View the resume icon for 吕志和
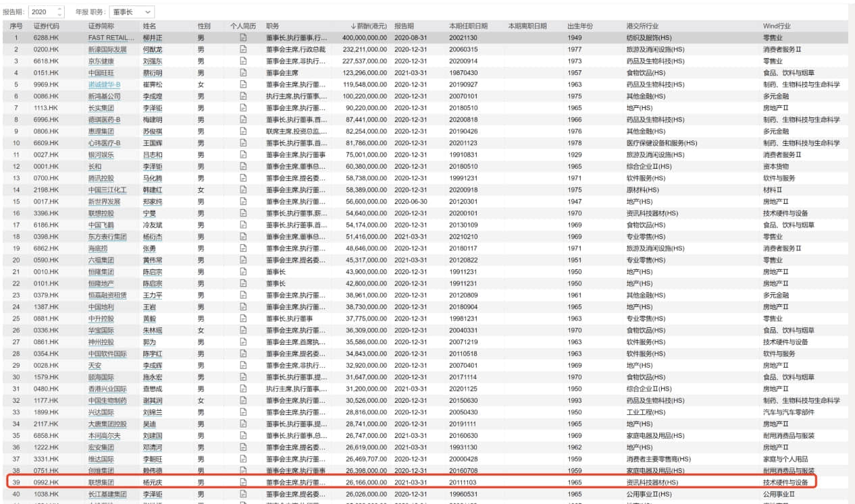 pyautogui.click(x=243, y=155)
